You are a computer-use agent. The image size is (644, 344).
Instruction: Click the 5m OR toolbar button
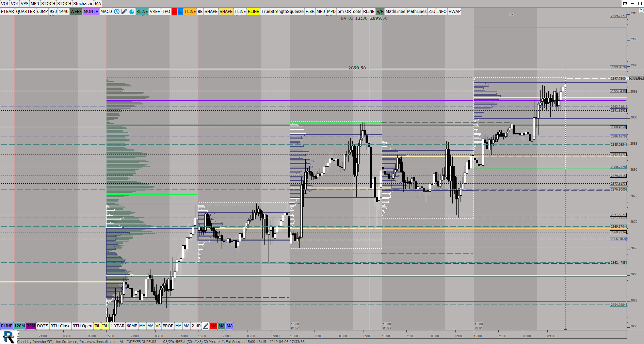point(344,12)
